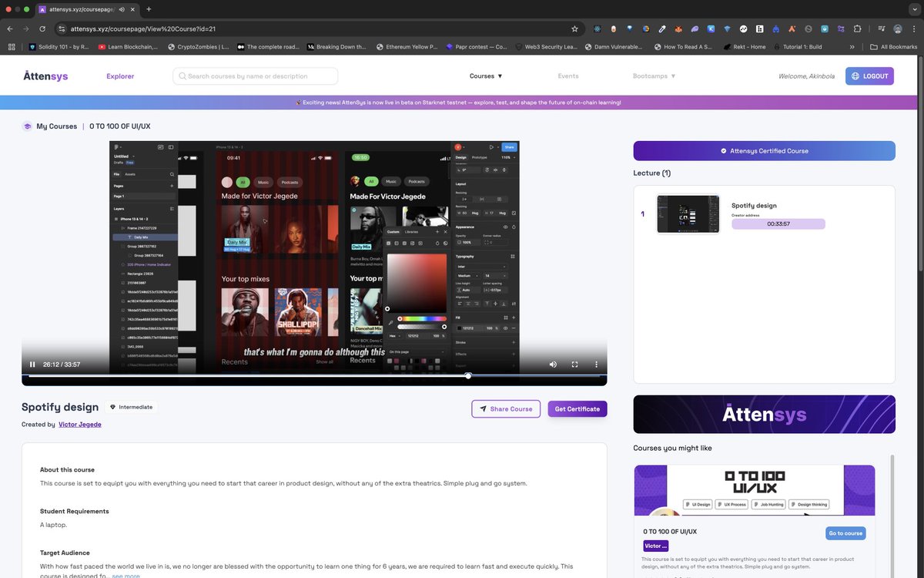Screen dimensions: 924x578
Task: Go back in browser history
Action: pyautogui.click(x=11, y=29)
